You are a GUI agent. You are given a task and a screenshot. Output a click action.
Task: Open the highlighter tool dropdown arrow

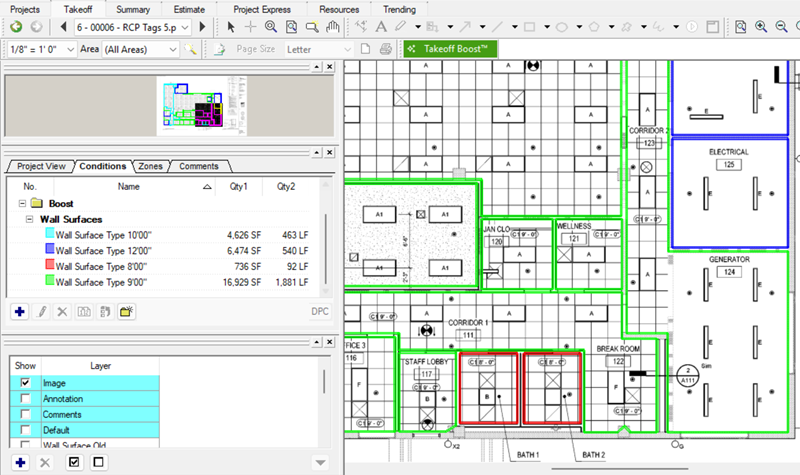point(418,27)
